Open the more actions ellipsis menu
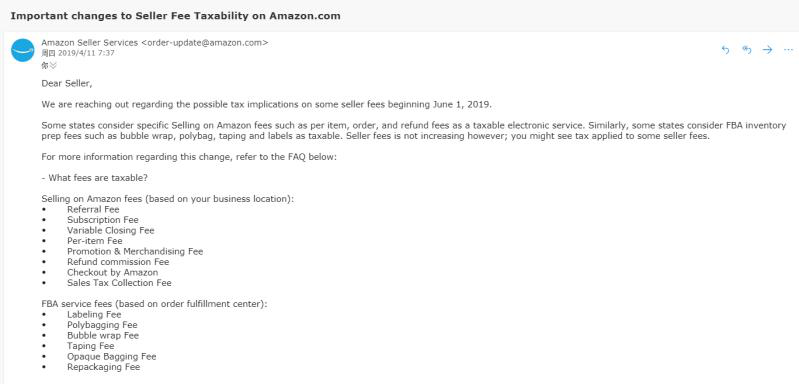This screenshot has width=799, height=384. click(788, 50)
